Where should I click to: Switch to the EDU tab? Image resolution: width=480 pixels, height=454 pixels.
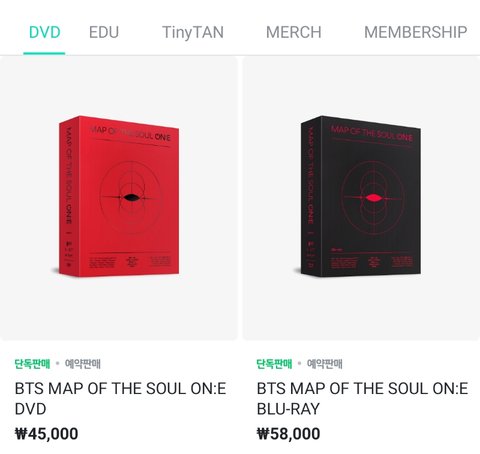click(104, 32)
